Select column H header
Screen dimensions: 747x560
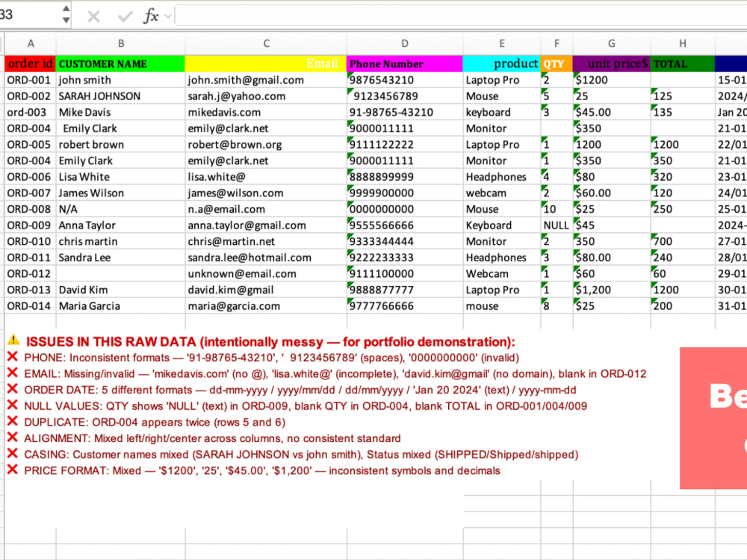pyautogui.click(x=683, y=43)
